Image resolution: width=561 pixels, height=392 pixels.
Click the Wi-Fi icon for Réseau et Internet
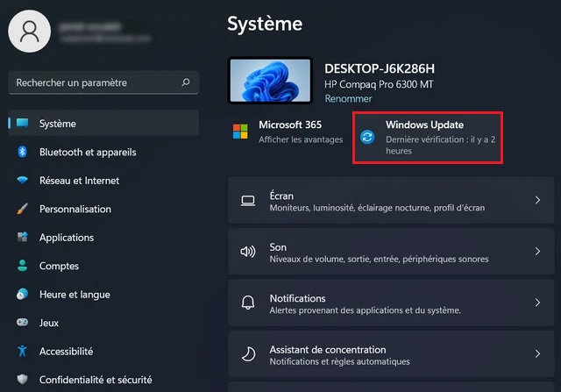[x=23, y=180]
